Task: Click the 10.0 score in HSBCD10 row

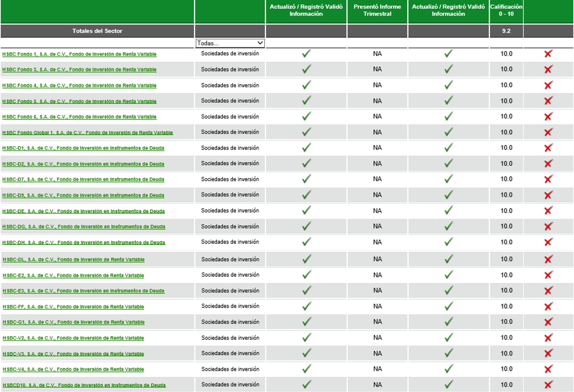Action: tap(506, 385)
